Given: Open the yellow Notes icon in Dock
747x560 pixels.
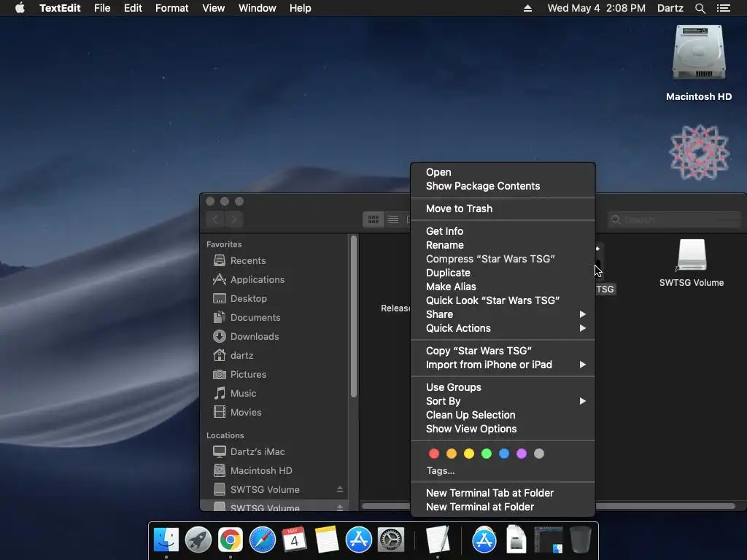Looking at the screenshot, I should tap(326, 540).
